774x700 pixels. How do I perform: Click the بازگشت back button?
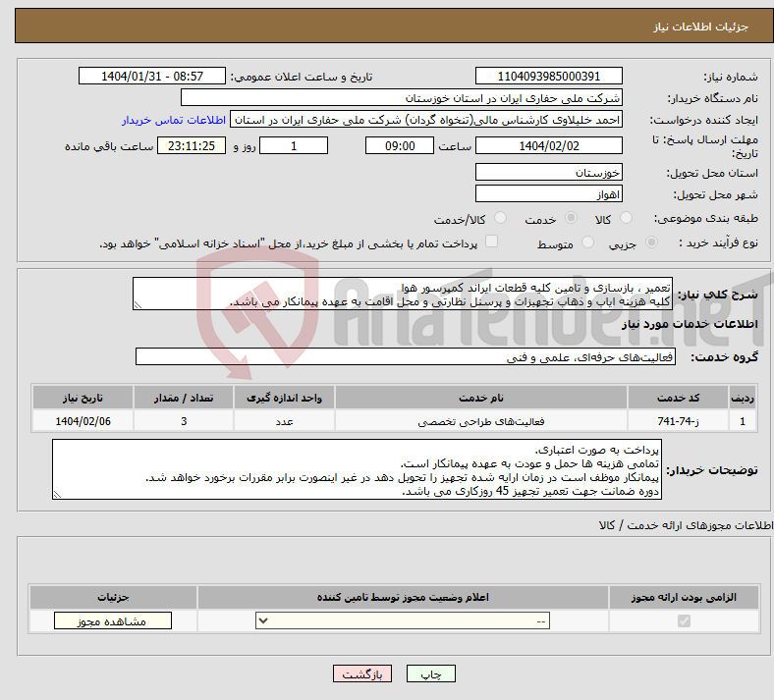click(362, 673)
